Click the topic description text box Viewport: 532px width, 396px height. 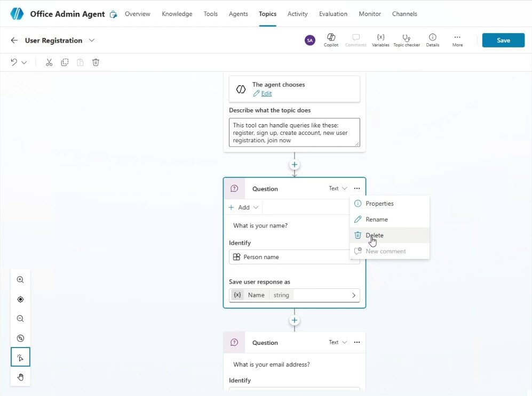[x=294, y=133]
